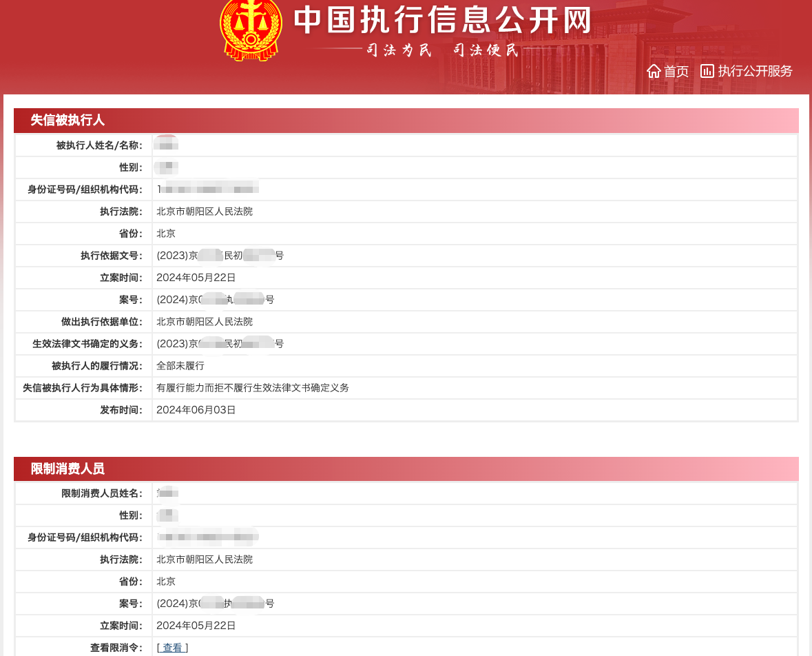Click the 发布时间 value 2024年06月03日
This screenshot has height=656, width=812.
196,410
